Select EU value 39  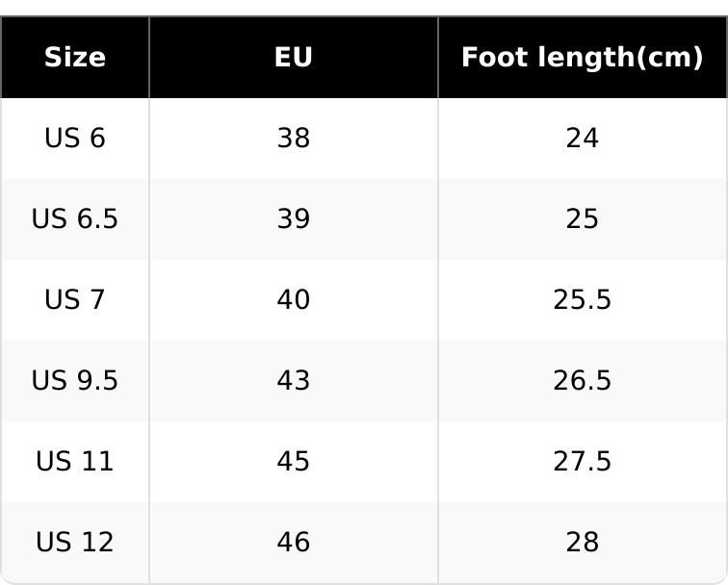(x=294, y=219)
